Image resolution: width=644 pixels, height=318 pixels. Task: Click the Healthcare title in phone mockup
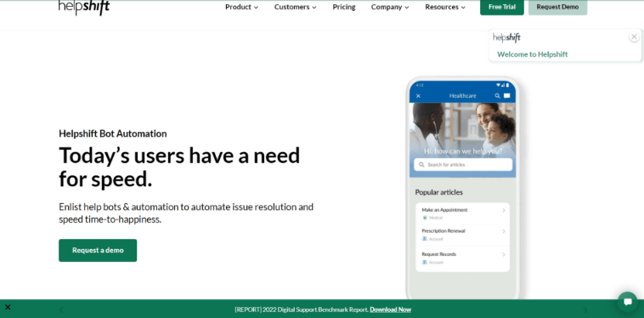pos(463,96)
